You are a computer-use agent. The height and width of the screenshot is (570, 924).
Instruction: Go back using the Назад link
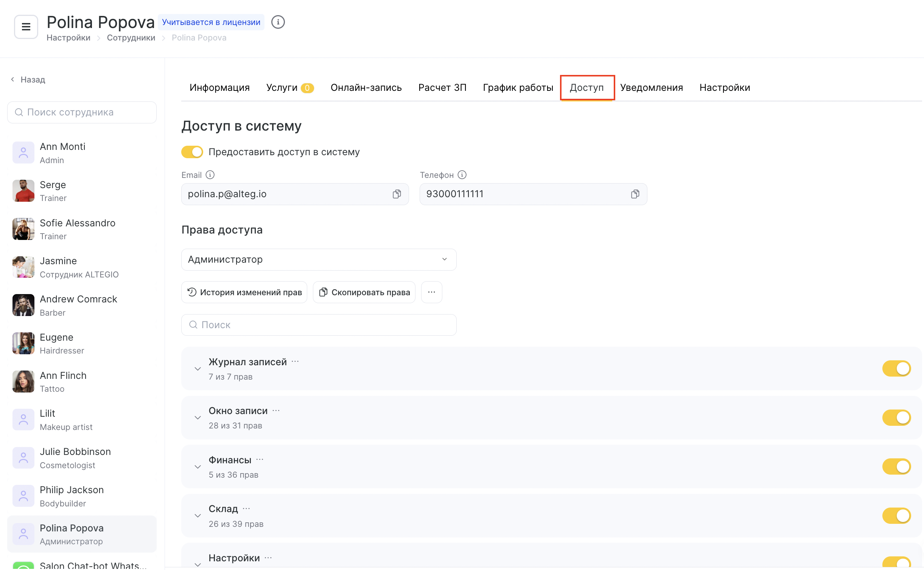point(28,79)
